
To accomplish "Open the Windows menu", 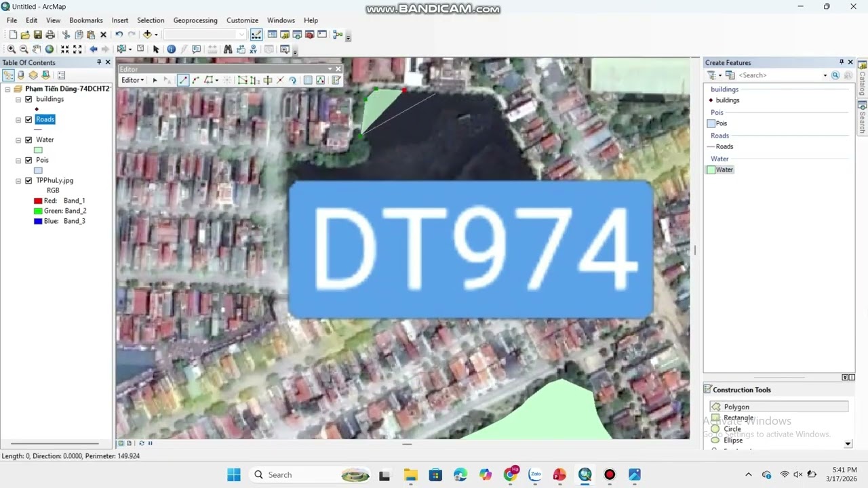I will [281, 20].
